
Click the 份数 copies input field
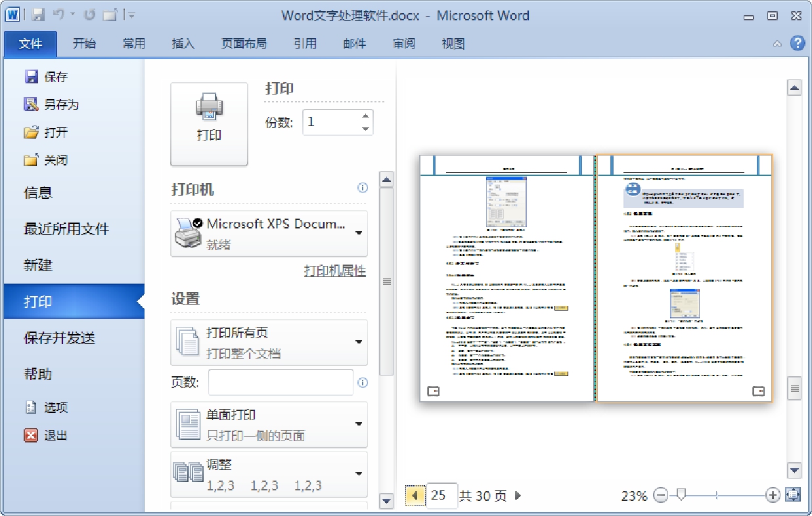click(332, 123)
